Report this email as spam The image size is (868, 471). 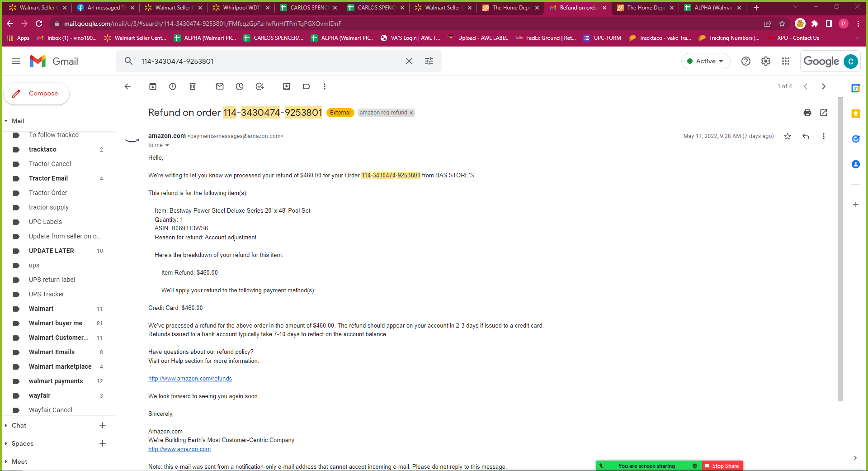[173, 86]
